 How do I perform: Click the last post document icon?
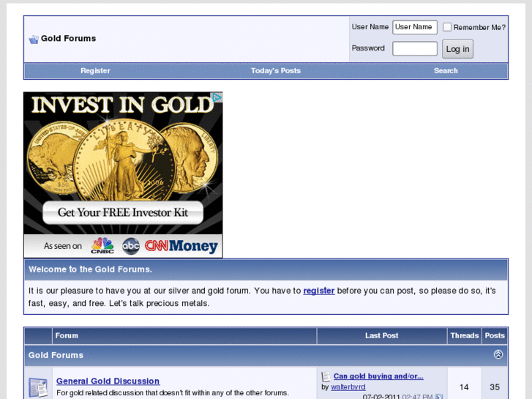[326, 376]
